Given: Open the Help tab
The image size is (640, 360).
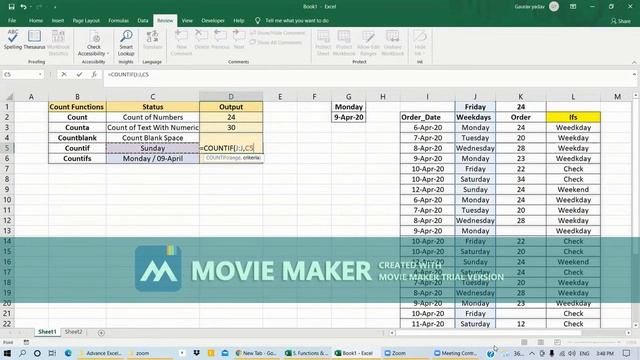Looking at the screenshot, I should coord(239,20).
